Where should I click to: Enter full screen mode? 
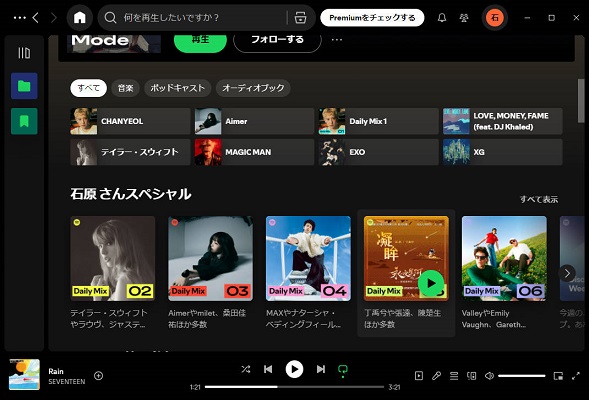[x=575, y=376]
